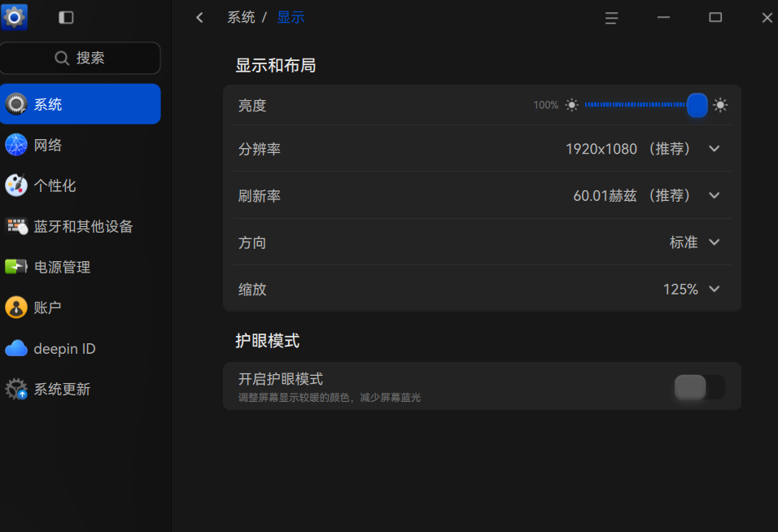Click the 显示 breadcrumb link
The width and height of the screenshot is (778, 532).
pos(291,17)
